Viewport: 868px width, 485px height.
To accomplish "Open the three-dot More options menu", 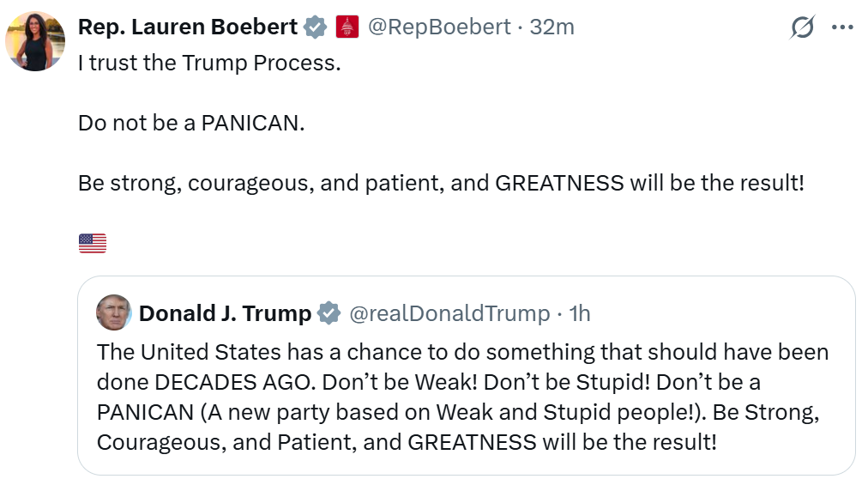I will (x=843, y=27).
